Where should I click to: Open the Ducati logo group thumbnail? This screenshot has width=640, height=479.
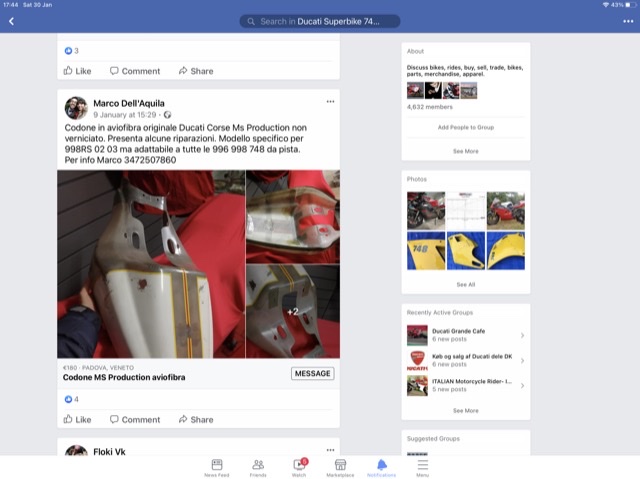point(417,360)
